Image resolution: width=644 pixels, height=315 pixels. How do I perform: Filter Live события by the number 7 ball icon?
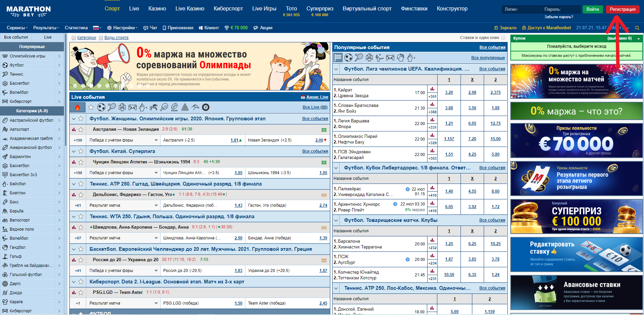pyautogui.click(x=206, y=107)
